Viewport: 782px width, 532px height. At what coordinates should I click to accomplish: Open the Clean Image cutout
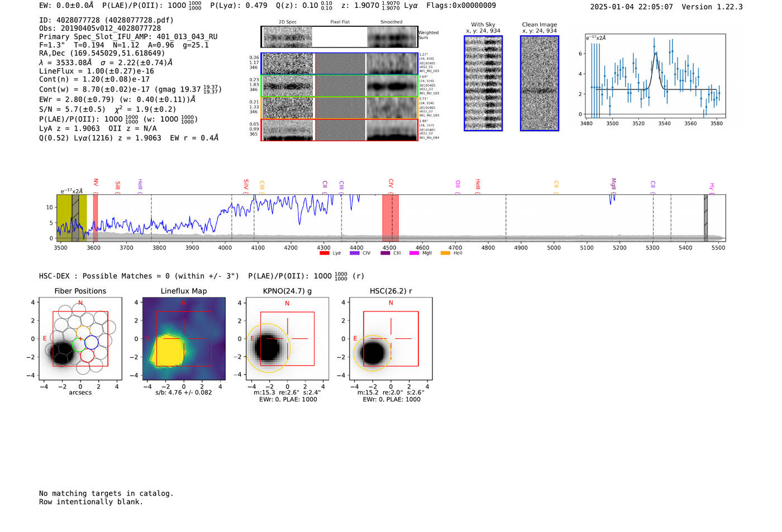tap(540, 83)
